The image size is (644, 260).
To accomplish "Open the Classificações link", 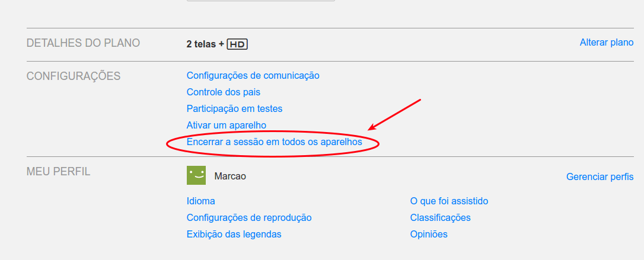I will coord(440,218).
